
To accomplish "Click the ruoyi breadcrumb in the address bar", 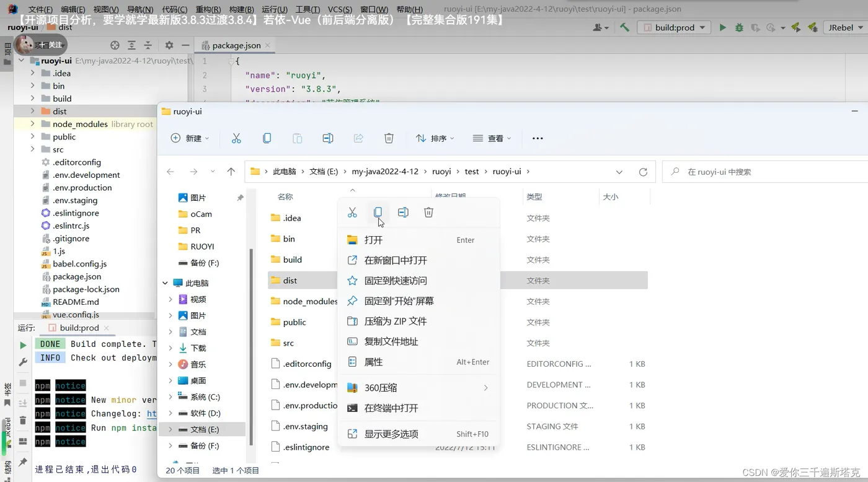I will (441, 172).
